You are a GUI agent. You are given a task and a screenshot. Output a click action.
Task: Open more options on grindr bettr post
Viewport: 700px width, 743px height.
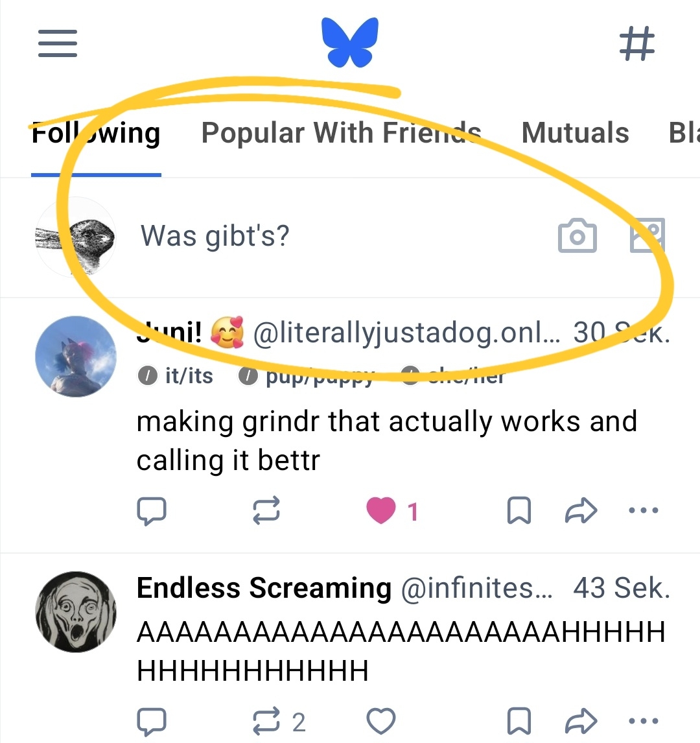coord(644,511)
